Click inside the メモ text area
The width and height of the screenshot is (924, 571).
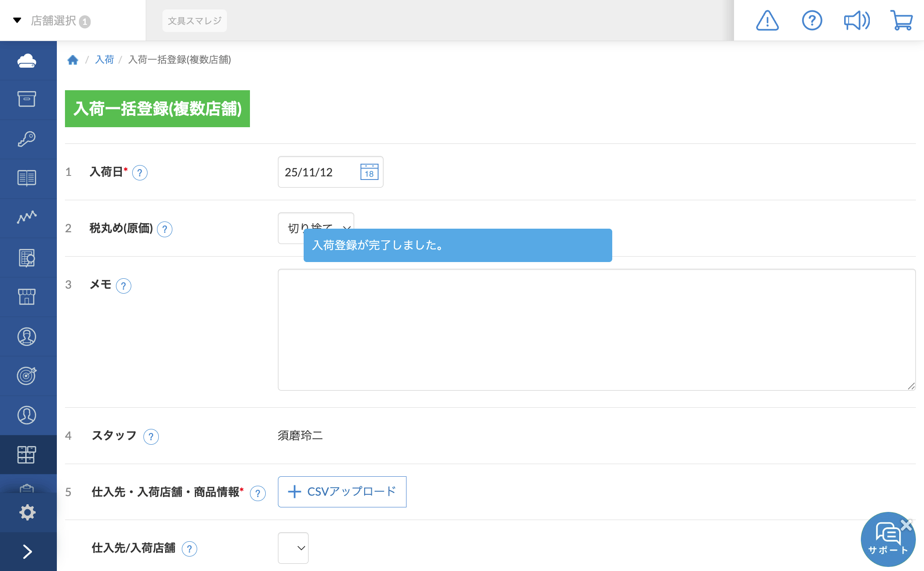pyautogui.click(x=596, y=330)
